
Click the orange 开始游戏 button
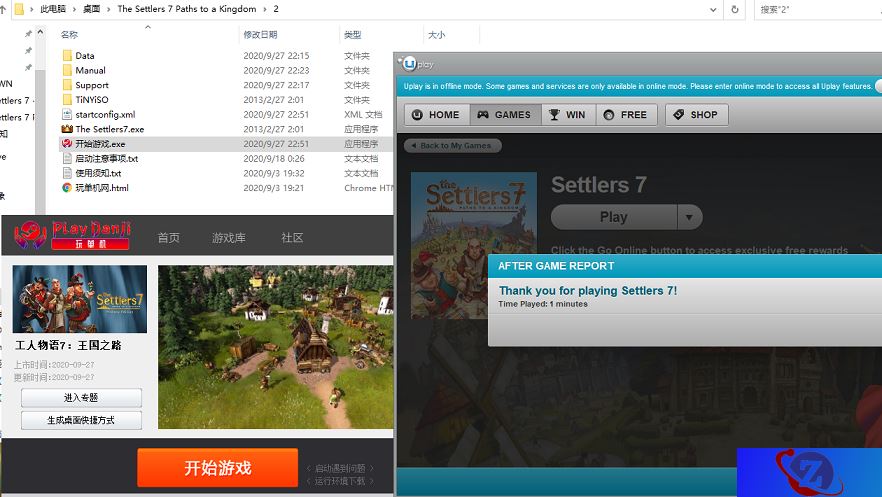[217, 468]
